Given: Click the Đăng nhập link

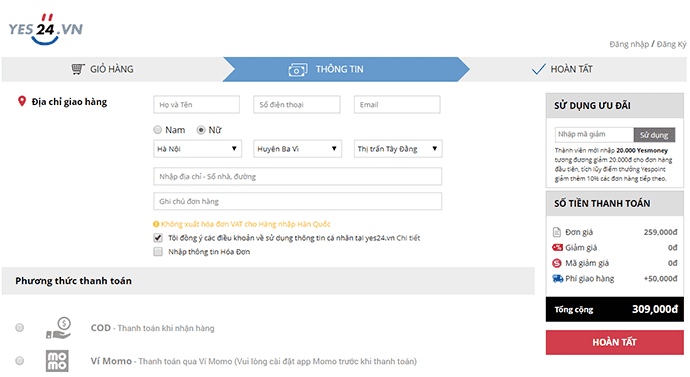Looking at the screenshot, I should click(x=629, y=44).
